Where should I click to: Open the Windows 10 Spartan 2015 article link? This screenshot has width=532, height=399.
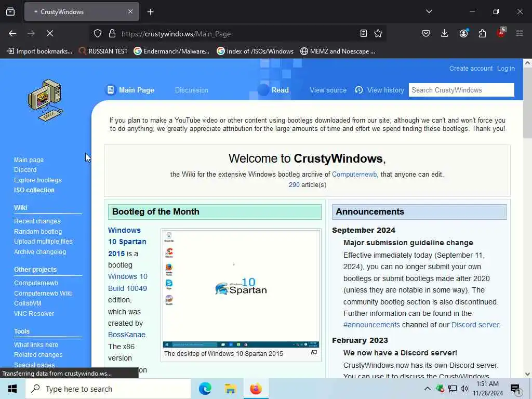tap(127, 242)
